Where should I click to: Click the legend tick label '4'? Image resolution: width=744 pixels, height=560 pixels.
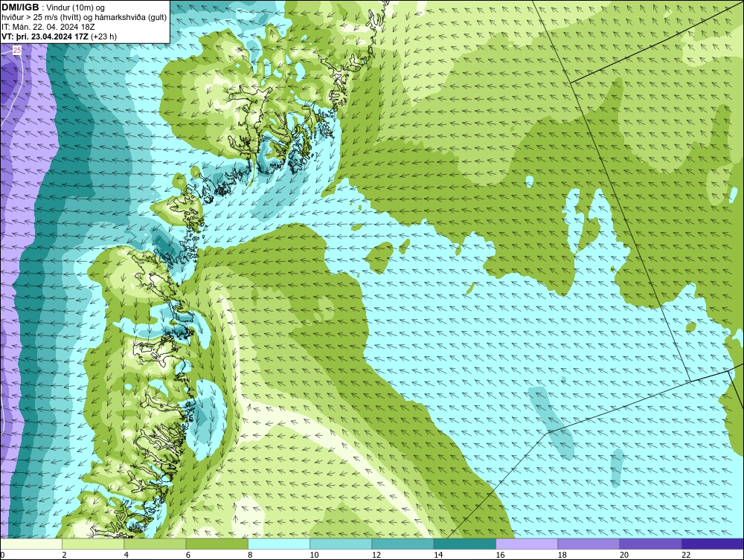(126, 556)
